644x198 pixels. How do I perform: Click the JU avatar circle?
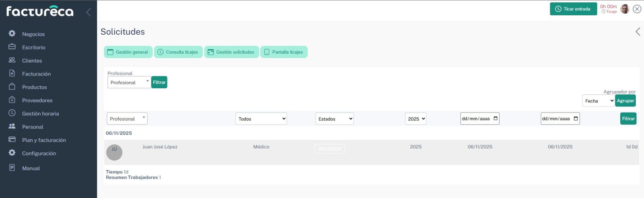click(x=114, y=152)
